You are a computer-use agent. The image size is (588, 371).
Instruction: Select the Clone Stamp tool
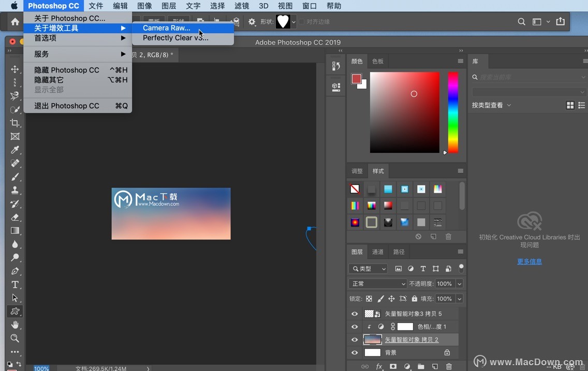coord(15,190)
